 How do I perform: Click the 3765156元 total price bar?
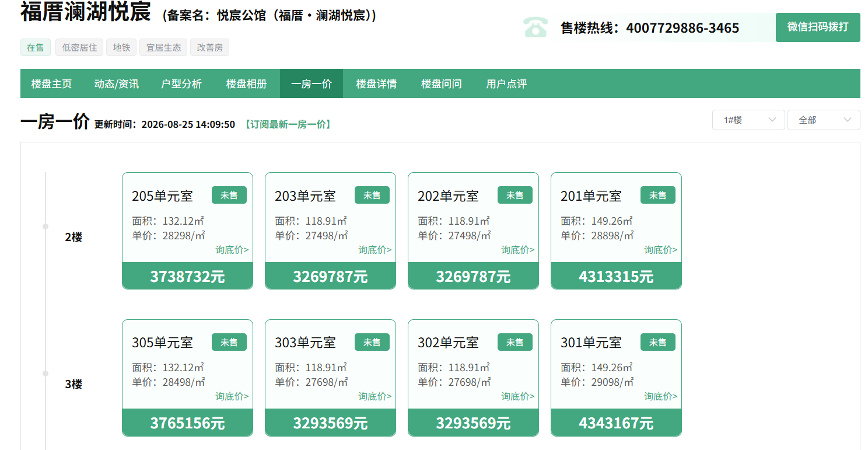[187, 423]
